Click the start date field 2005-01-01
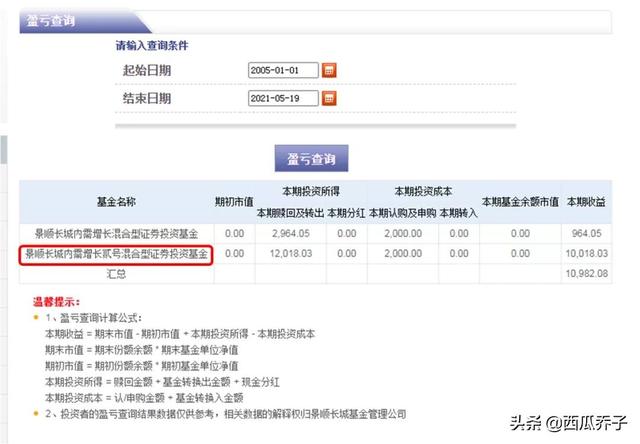 [283, 70]
